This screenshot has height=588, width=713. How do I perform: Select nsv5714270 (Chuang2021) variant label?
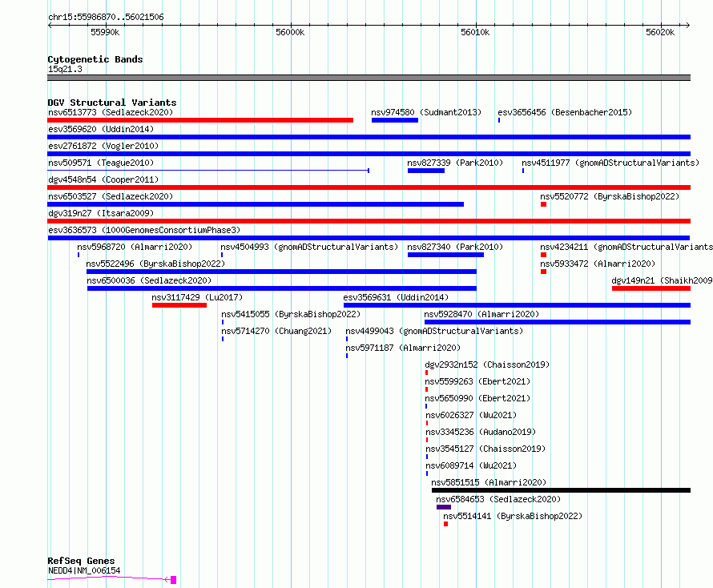click(x=276, y=331)
